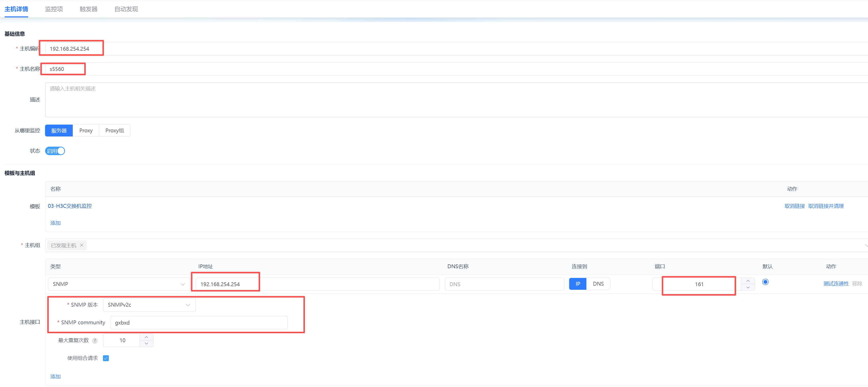Click 测试连通性 to test connectivity
868x387 pixels.
coord(836,284)
